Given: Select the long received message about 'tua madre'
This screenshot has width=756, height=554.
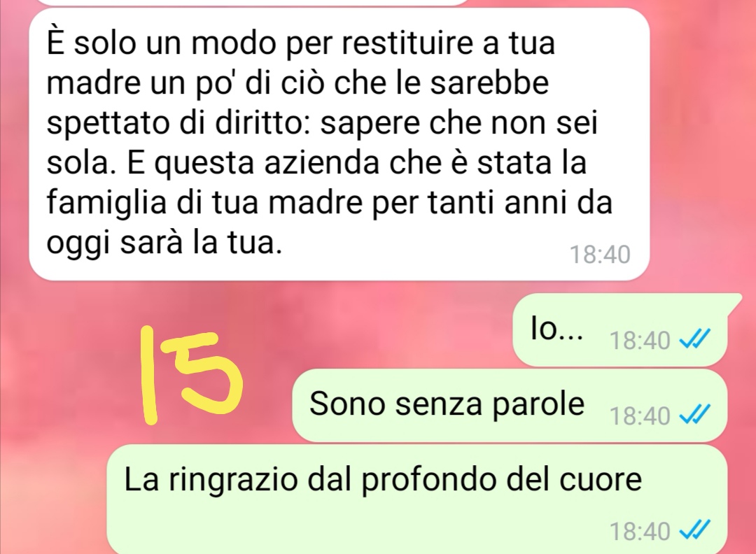Looking at the screenshot, I should tap(339, 145).
